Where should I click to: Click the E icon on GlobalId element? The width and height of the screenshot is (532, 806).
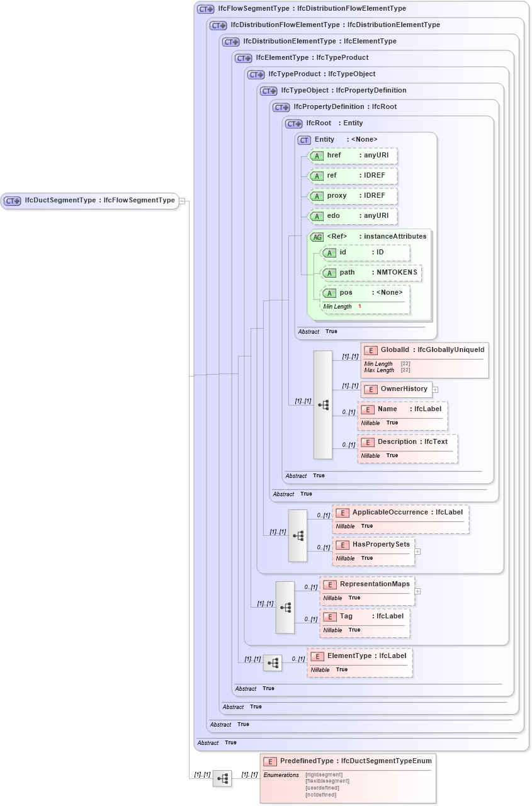click(x=370, y=349)
